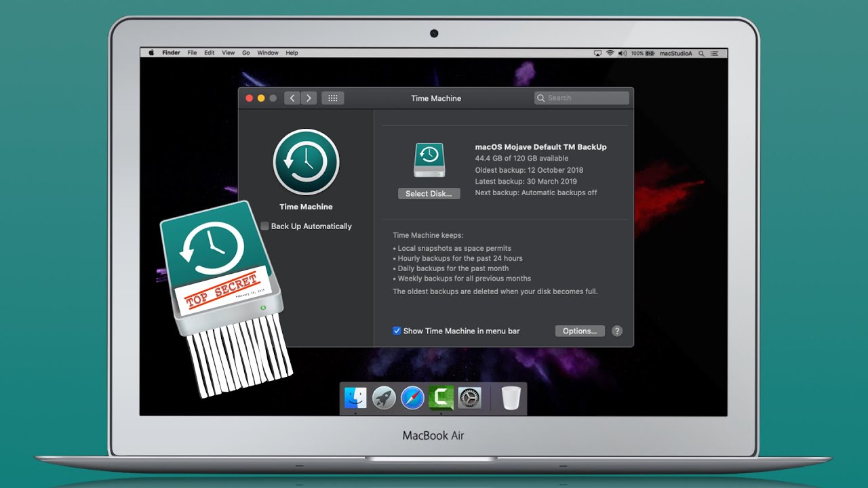
Task: Click Hourly backups for the past 24 hours
Action: click(x=458, y=259)
